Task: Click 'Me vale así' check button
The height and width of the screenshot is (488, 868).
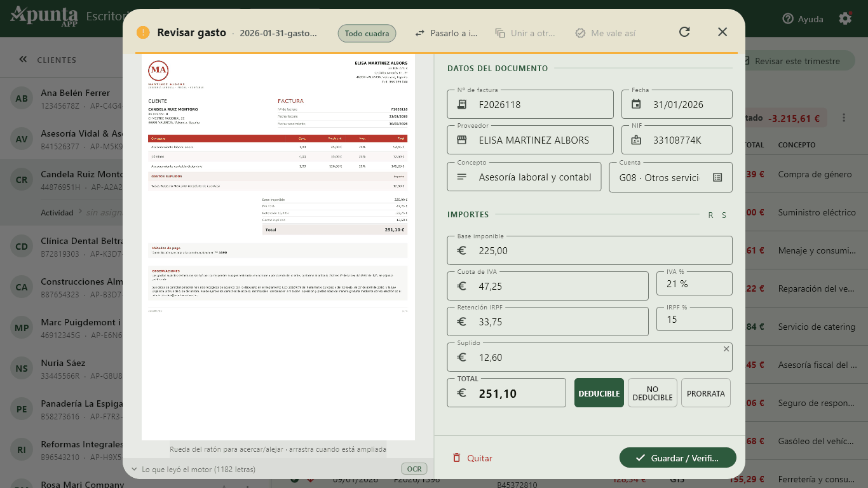Action: pos(606,33)
